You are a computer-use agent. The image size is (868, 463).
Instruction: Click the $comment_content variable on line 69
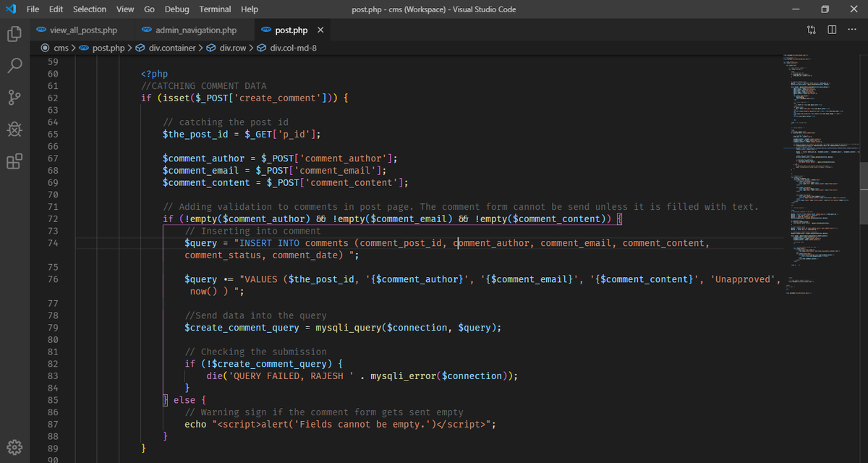tap(206, 182)
